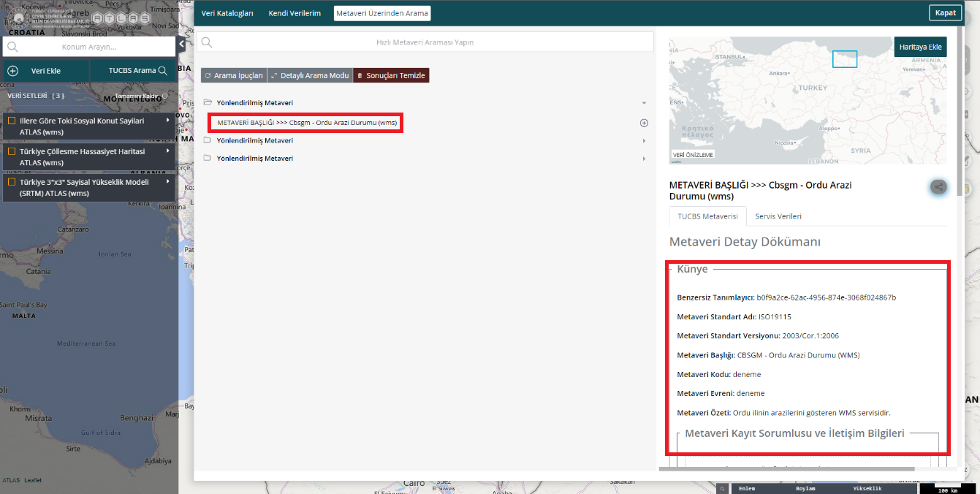Image resolution: width=980 pixels, height=494 pixels.
Task: Click the Hızlı Metaveri Araması Yapın search field
Action: [425, 42]
